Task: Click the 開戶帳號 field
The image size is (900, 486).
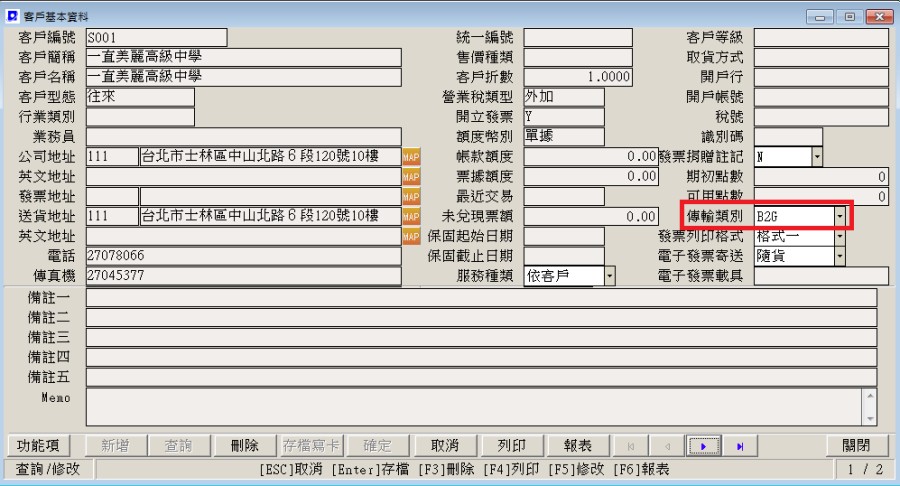Action: tap(821, 97)
